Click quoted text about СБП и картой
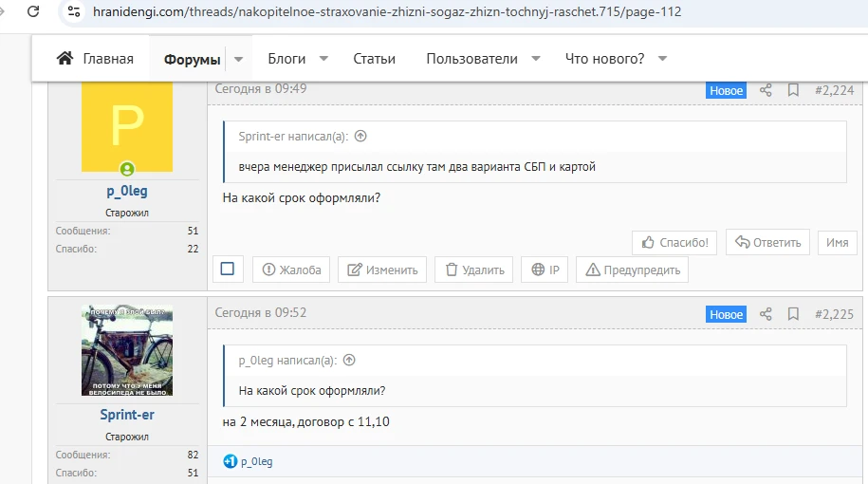This screenshot has height=484, width=868. click(x=416, y=167)
